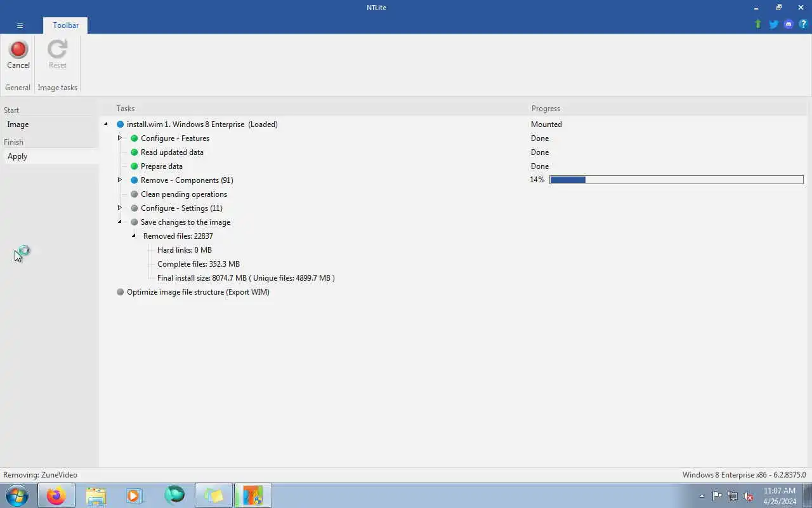Click blue status dot of Remove - Components

134,180
